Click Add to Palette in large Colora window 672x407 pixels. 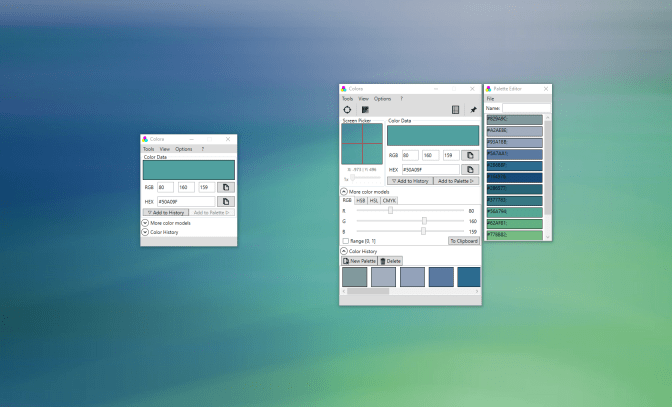(x=456, y=181)
